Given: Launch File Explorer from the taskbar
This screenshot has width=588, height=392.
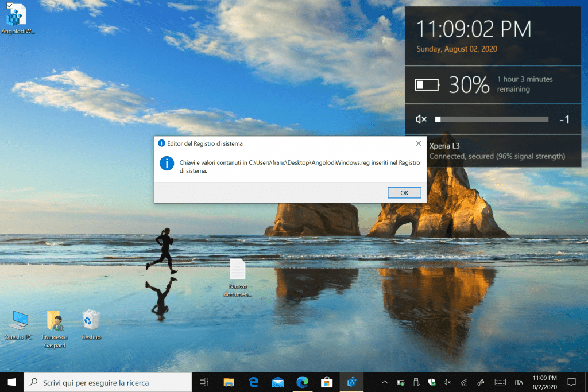Looking at the screenshot, I should coord(229,382).
